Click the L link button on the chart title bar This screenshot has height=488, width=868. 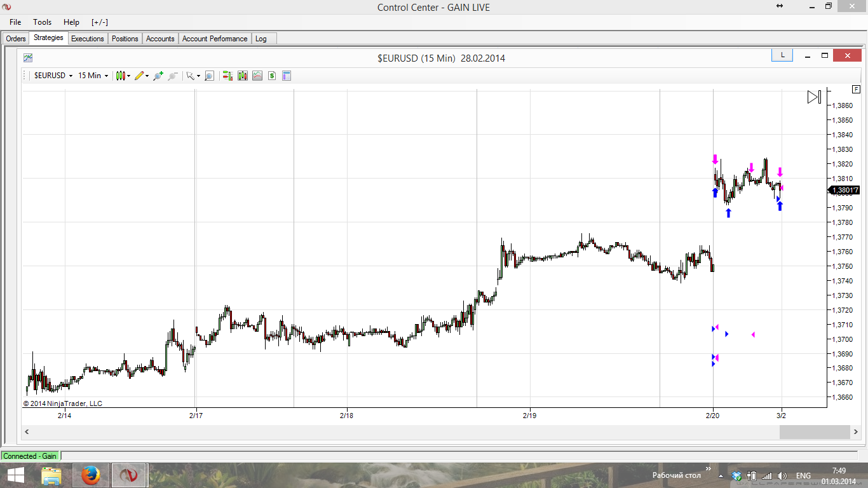point(783,55)
